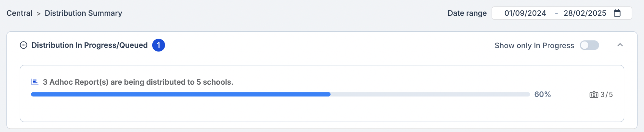Go to Central in the breadcrumb

19,13
